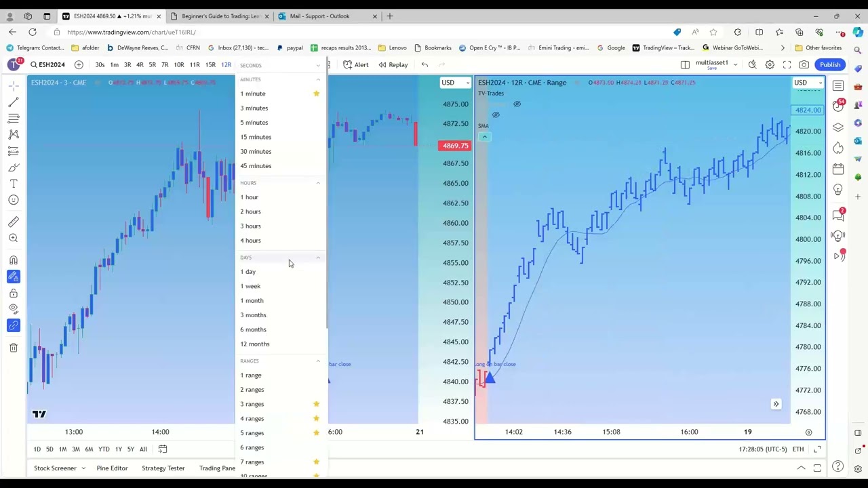This screenshot has height=488, width=868.
Task: Unfavorite the 4 ranges interval star
Action: 316,418
